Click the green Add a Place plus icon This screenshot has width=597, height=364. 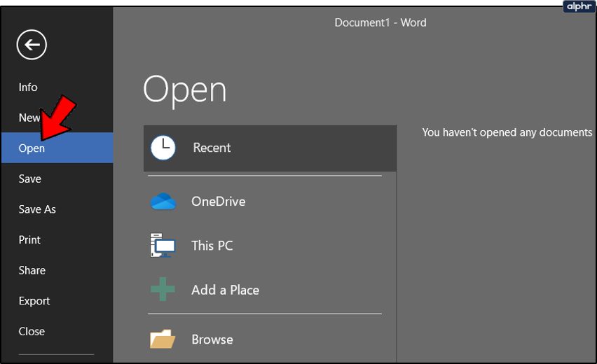click(x=163, y=289)
